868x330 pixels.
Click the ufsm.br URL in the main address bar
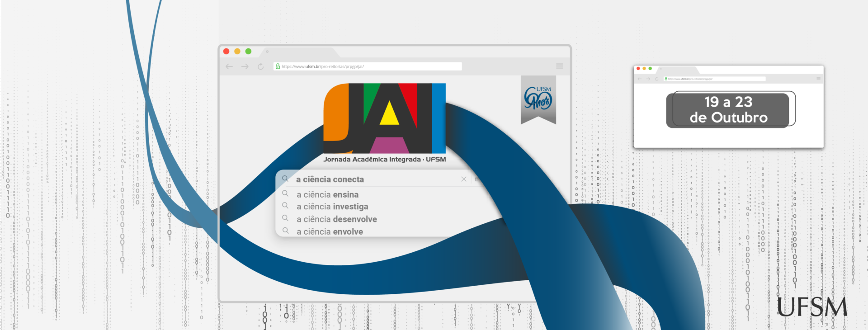[322, 66]
